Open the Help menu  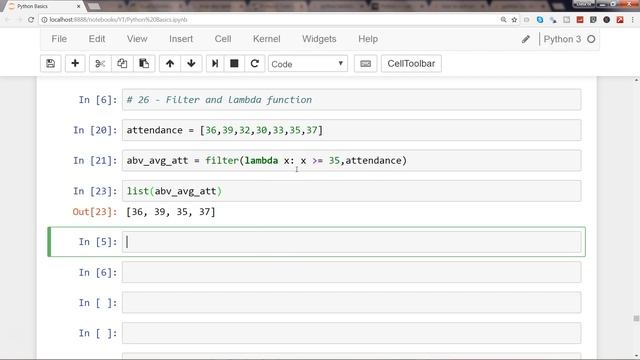[x=368, y=39]
